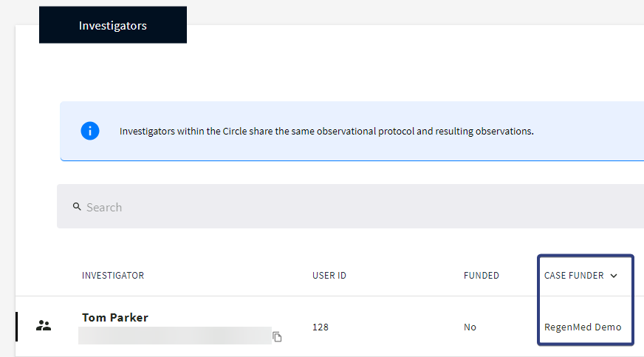This screenshot has width=644, height=357.
Task: Click the blue info icon in the banner
Action: pyautogui.click(x=90, y=131)
